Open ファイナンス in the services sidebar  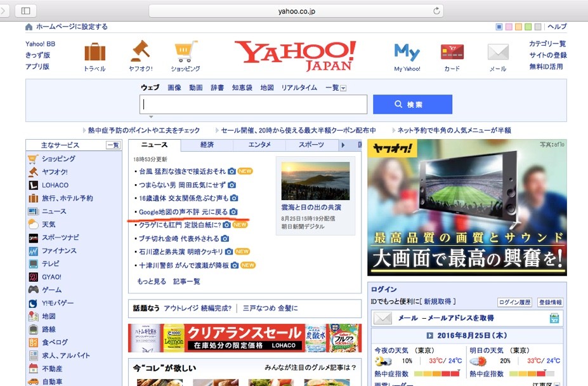[59, 251]
